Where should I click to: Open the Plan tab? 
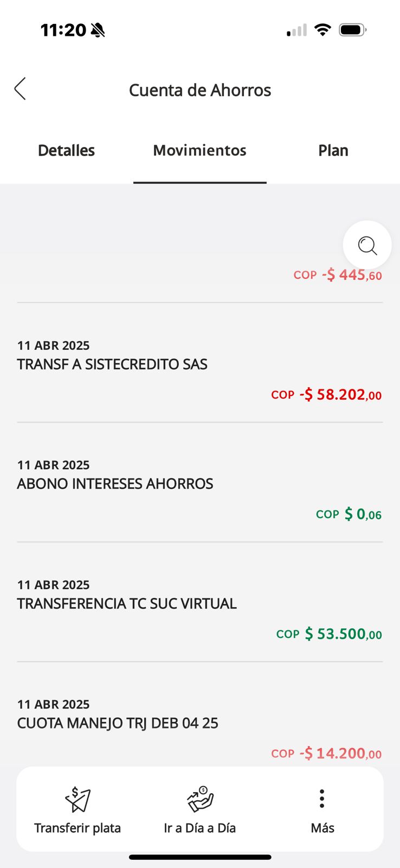click(333, 150)
